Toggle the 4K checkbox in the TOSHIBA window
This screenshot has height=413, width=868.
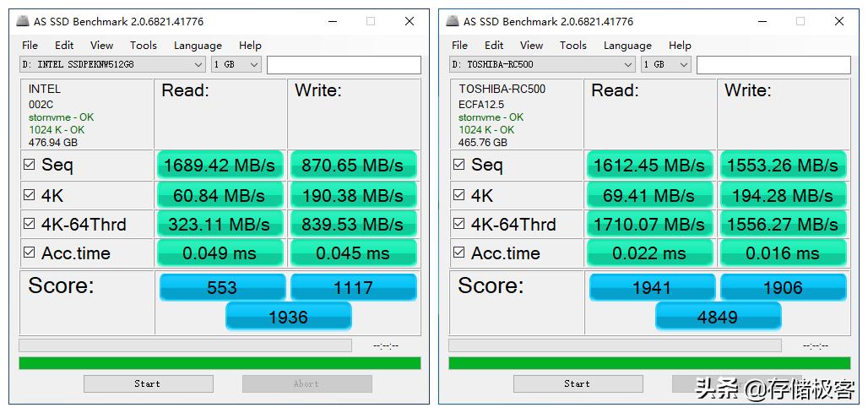point(459,195)
